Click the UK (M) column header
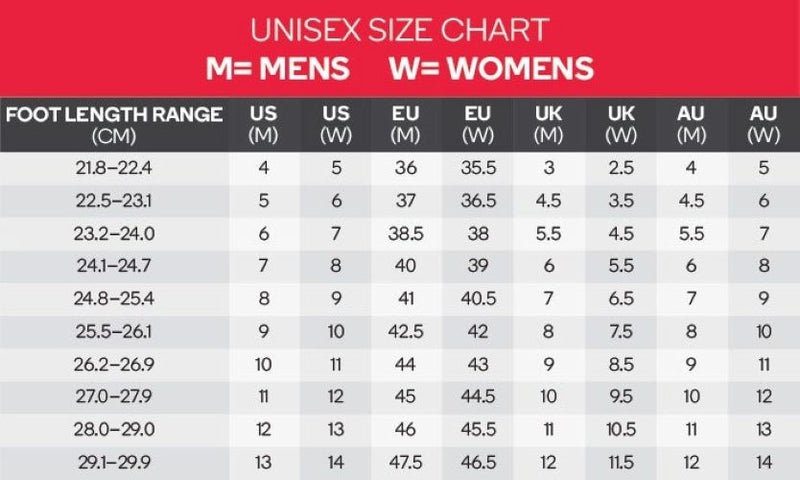800x480 pixels. click(549, 123)
